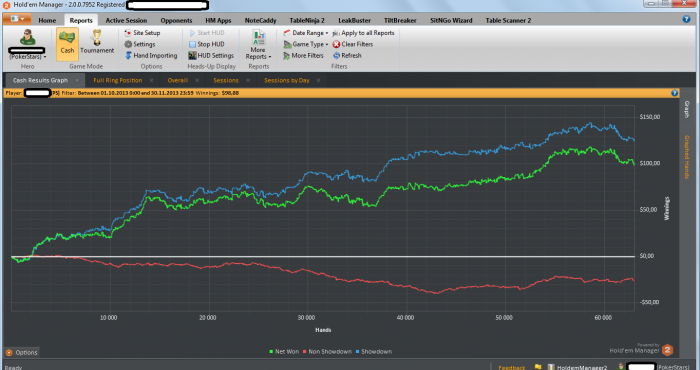700x370 pixels.
Task: Refresh the report data
Action: [347, 56]
